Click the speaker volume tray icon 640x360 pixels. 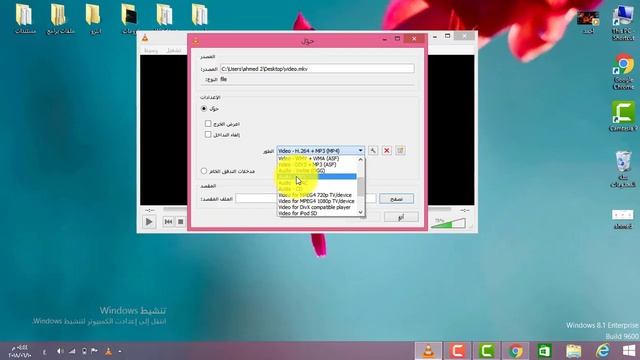coord(60,351)
